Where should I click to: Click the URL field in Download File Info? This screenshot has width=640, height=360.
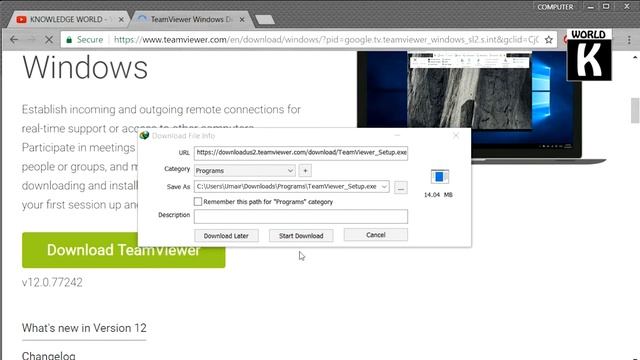tap(301, 153)
